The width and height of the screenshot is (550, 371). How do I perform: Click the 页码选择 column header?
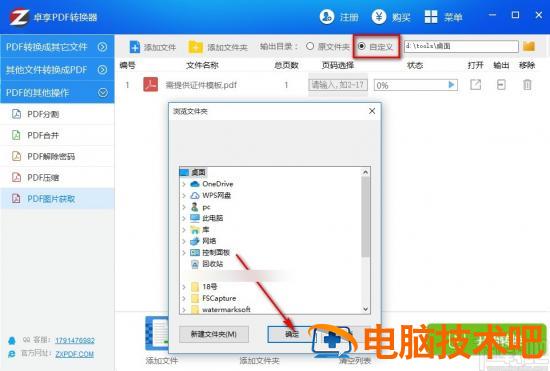pyautogui.click(x=337, y=65)
